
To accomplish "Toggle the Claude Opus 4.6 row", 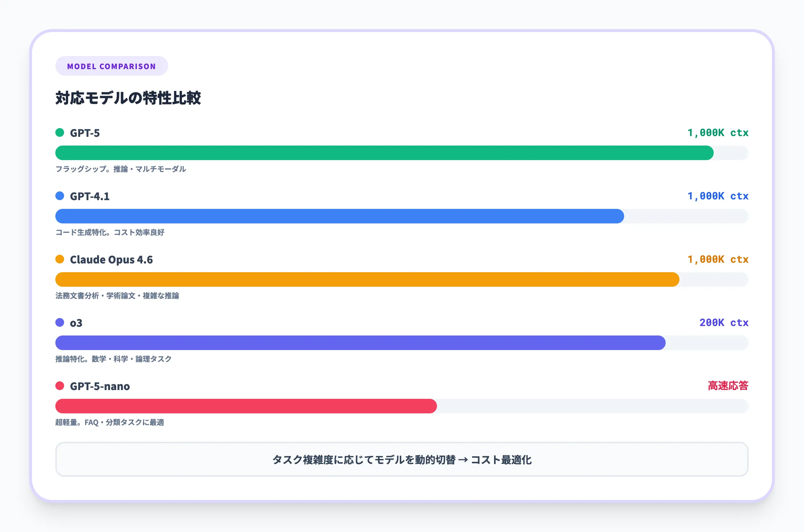I will [111, 259].
